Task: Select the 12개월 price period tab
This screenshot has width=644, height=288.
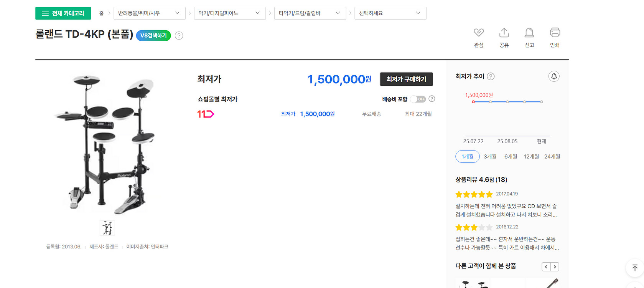Action: (x=531, y=157)
